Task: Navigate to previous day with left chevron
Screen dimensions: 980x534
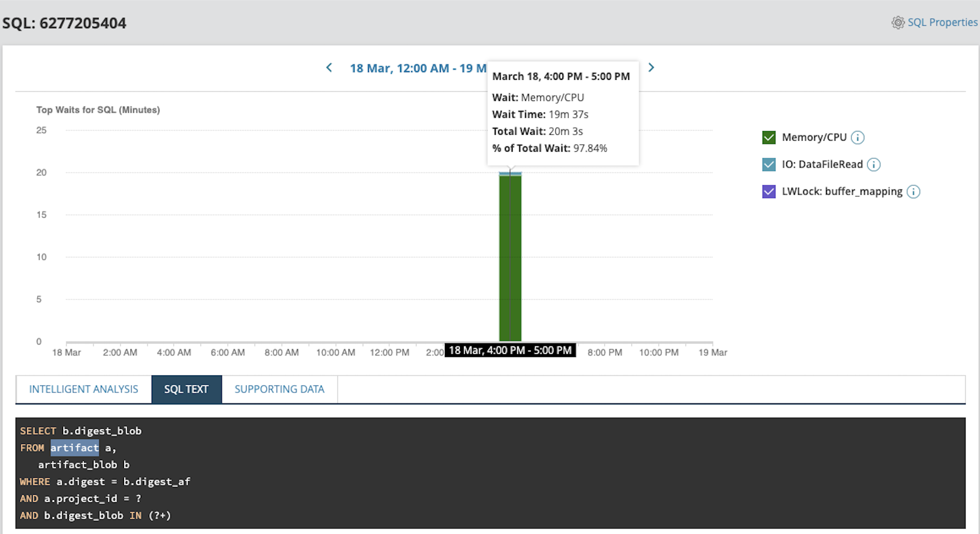Action: (329, 67)
